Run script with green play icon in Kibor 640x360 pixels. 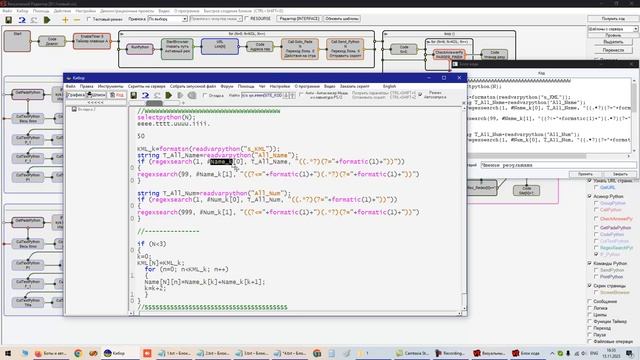[169, 95]
